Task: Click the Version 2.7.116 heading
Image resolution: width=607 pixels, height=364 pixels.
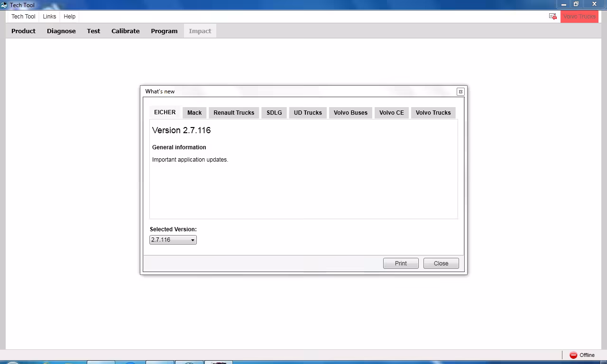Action: pos(182,130)
